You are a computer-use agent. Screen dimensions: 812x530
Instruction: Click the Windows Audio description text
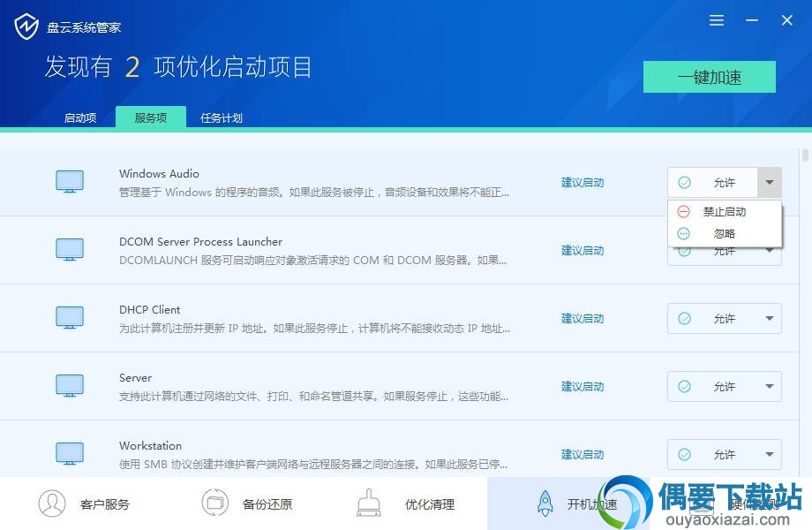tap(314, 193)
